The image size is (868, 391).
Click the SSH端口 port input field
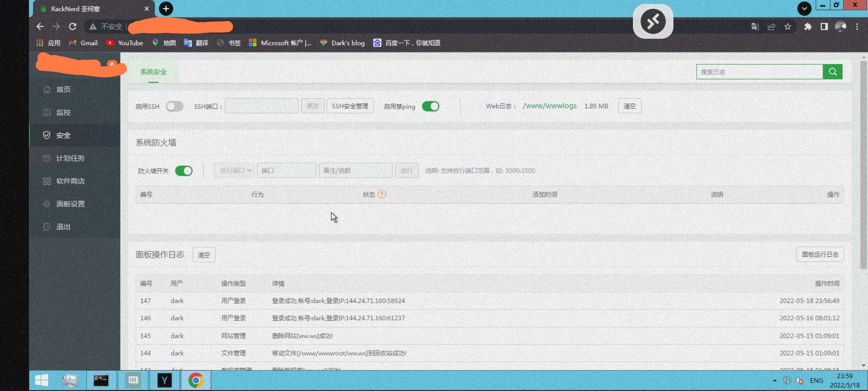(x=261, y=106)
